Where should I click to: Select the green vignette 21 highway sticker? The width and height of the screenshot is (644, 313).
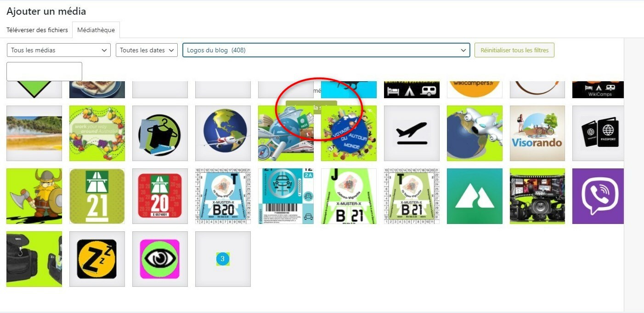click(x=97, y=196)
